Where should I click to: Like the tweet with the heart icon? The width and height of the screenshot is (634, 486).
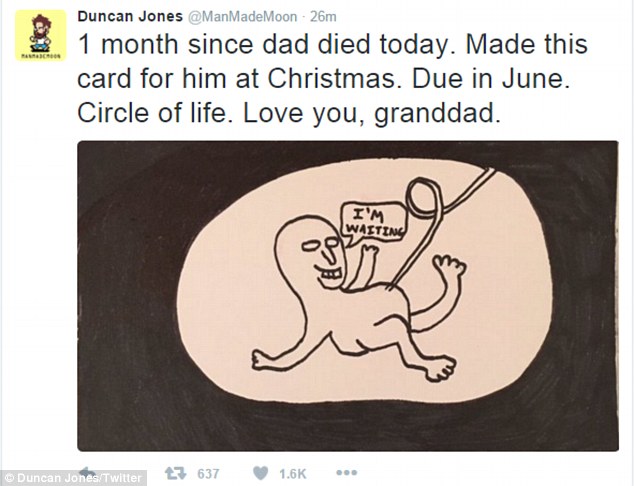point(260,473)
